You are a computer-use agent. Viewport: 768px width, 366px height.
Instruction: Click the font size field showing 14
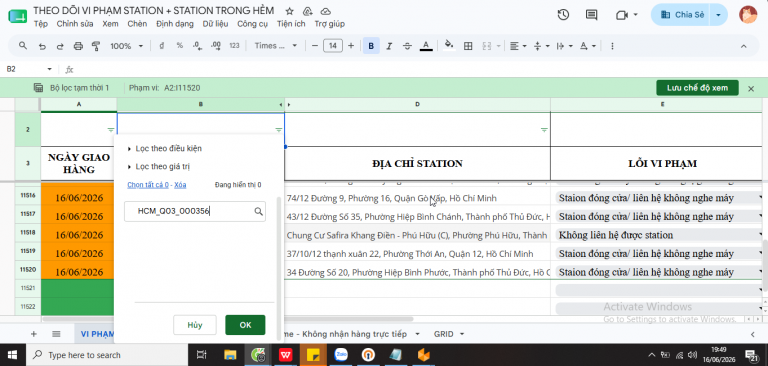(333, 46)
